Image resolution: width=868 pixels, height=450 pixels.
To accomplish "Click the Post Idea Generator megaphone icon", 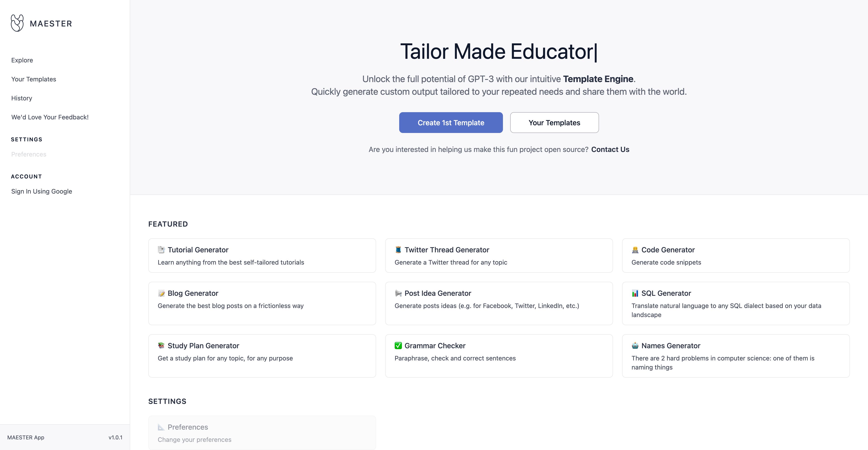I will tap(398, 293).
